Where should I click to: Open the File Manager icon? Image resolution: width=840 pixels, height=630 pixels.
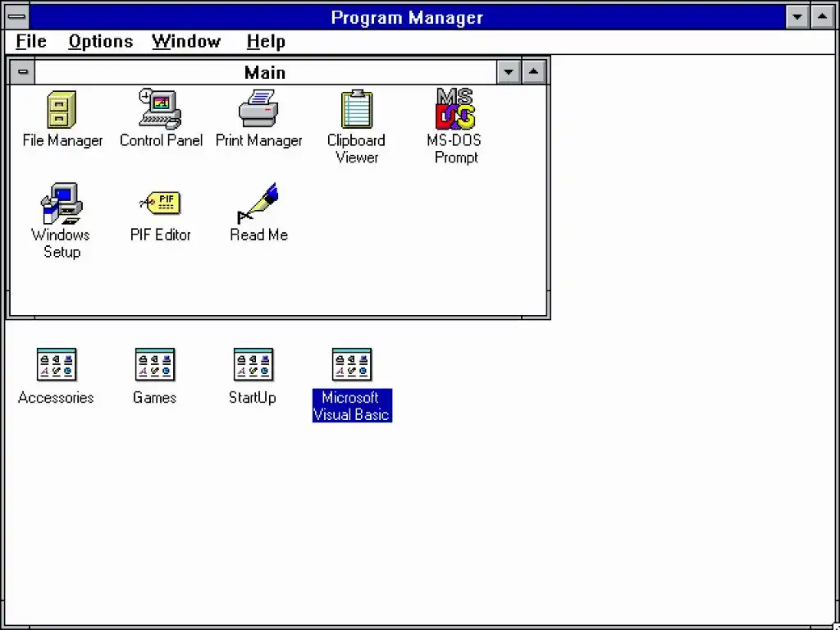(x=62, y=109)
